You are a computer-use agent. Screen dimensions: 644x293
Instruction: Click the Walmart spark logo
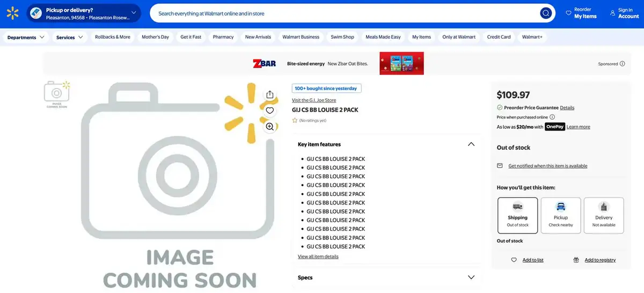pos(12,13)
